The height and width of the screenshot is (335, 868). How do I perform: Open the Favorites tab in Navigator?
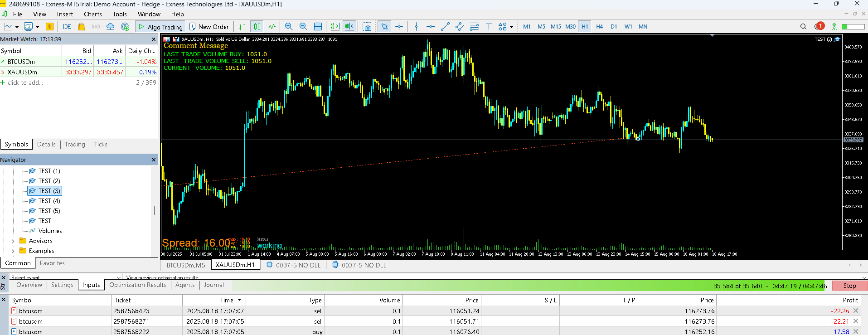pos(52,263)
